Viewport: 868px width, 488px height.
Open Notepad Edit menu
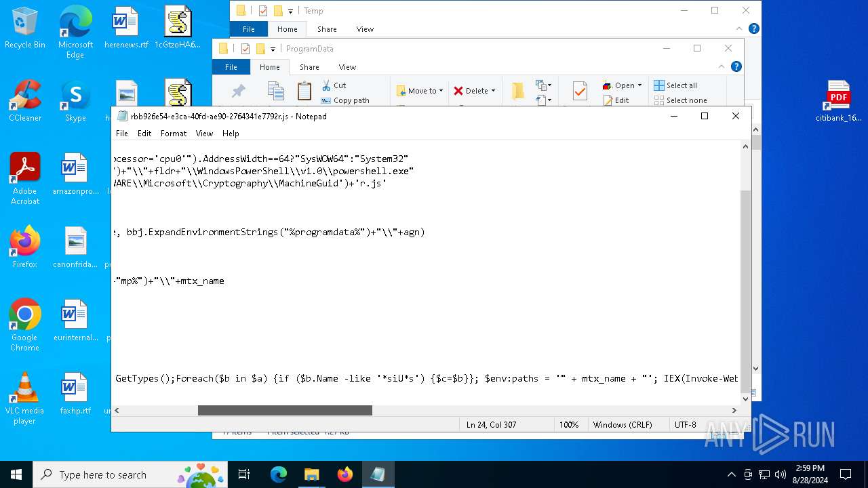pos(144,134)
